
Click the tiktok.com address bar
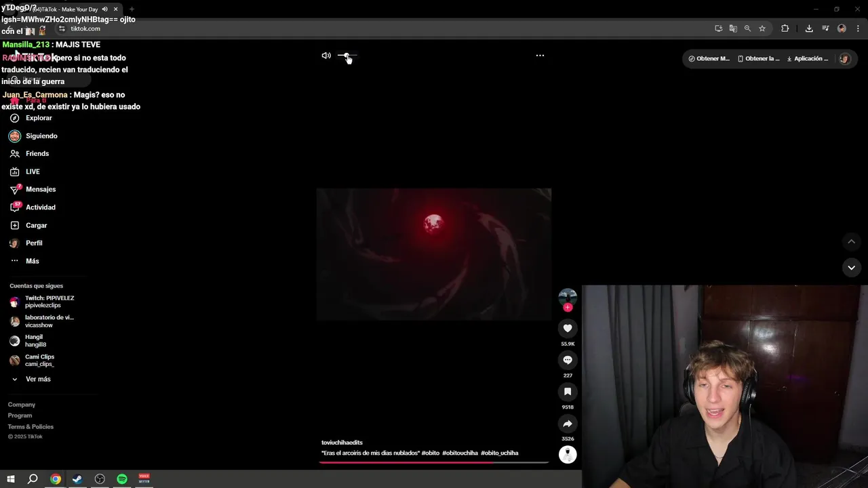tap(380, 28)
